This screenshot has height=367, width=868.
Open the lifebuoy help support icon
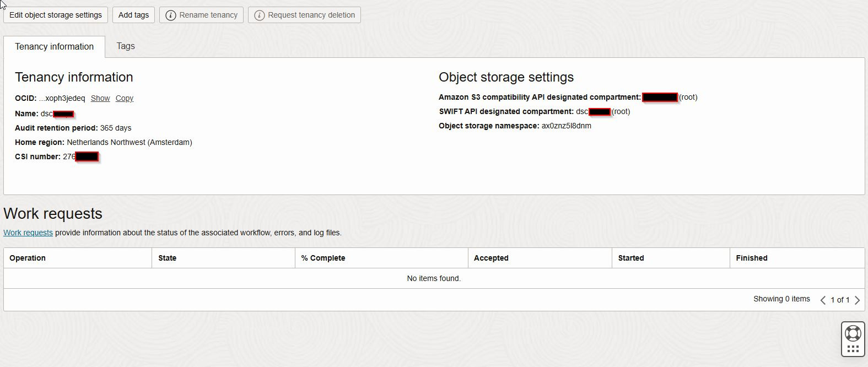853,333
